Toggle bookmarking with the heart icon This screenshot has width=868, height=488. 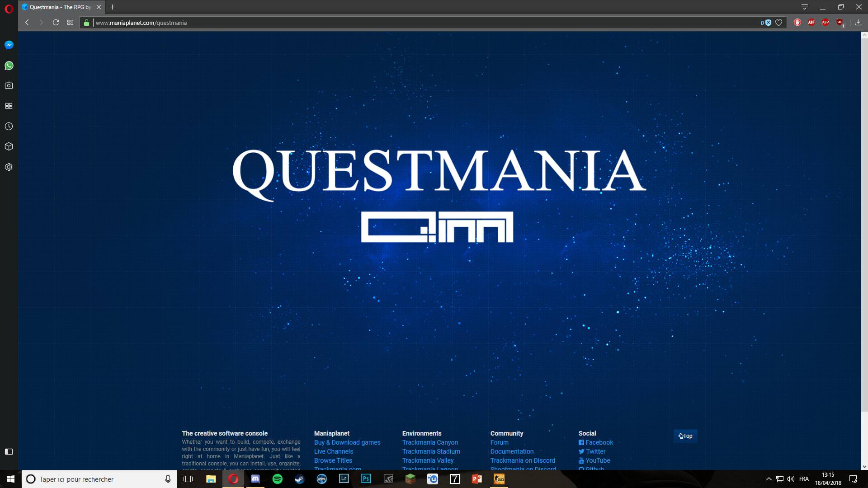(778, 22)
